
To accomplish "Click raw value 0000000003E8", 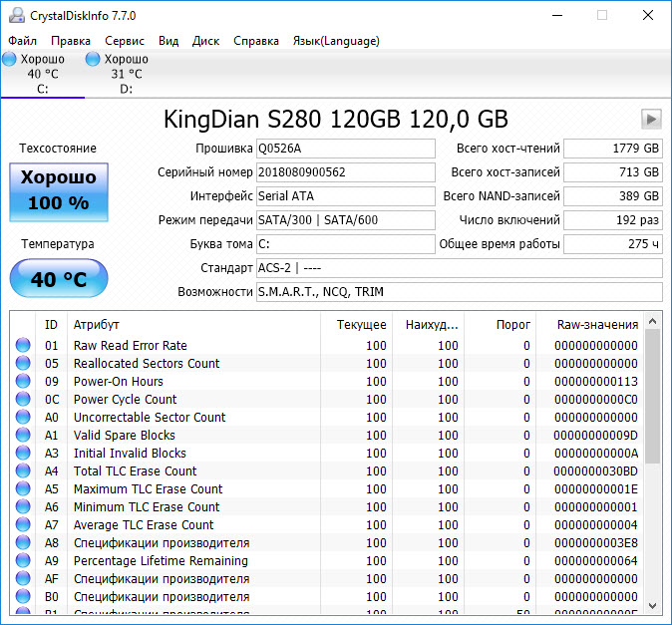I will pyautogui.click(x=595, y=543).
